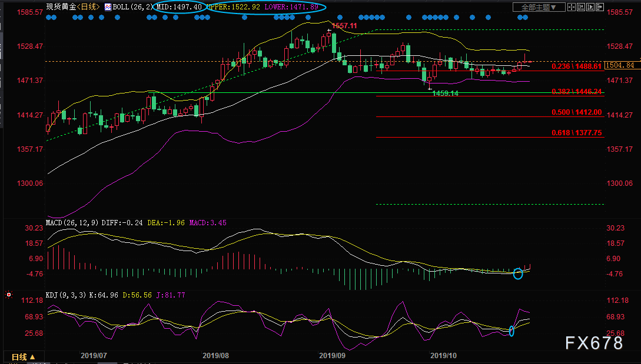Click the shift-chart-right arrow icon

point(600,8)
